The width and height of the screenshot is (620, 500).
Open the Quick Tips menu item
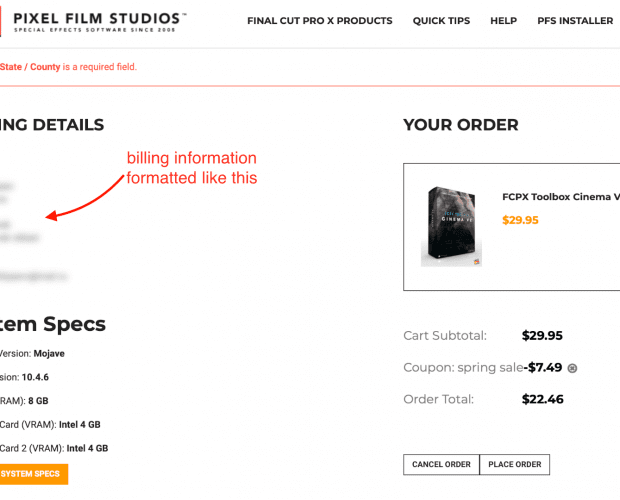[x=441, y=21]
